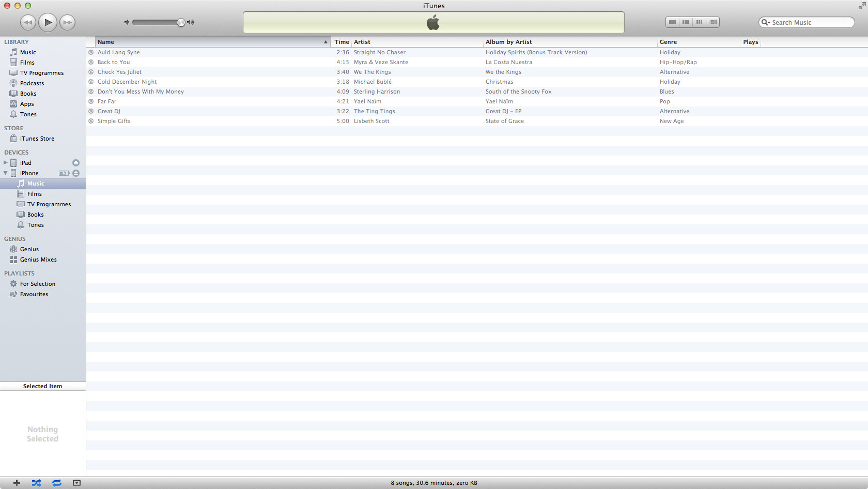Click the status icon beside Check Yes Juliet
This screenshot has width=868, height=489.
(91, 72)
